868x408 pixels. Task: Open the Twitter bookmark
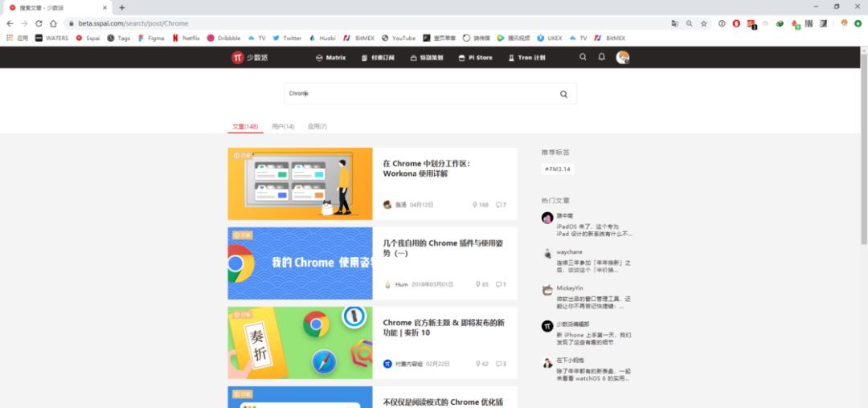(x=287, y=38)
